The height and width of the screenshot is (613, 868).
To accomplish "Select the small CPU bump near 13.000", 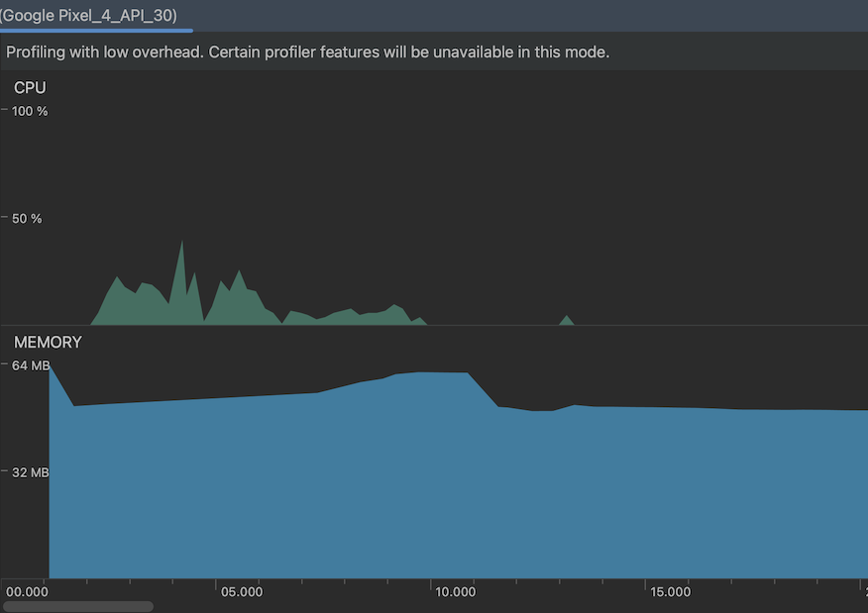I will click(x=566, y=319).
